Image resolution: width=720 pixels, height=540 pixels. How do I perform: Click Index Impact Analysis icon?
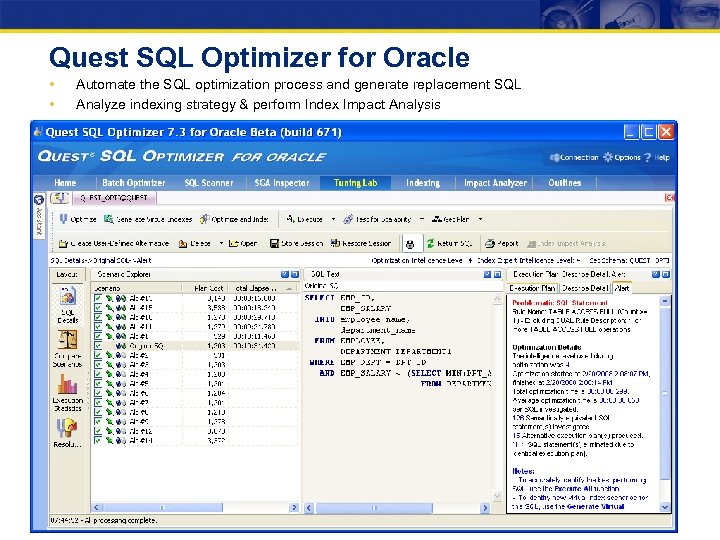[531, 243]
